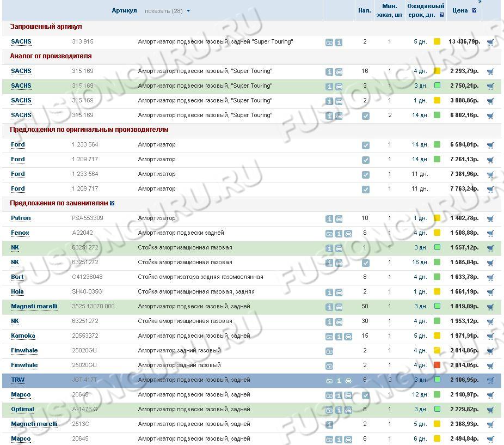Screen dimensions: 504x445
Task: Open the Kamoka brand link
Action: 23,336
